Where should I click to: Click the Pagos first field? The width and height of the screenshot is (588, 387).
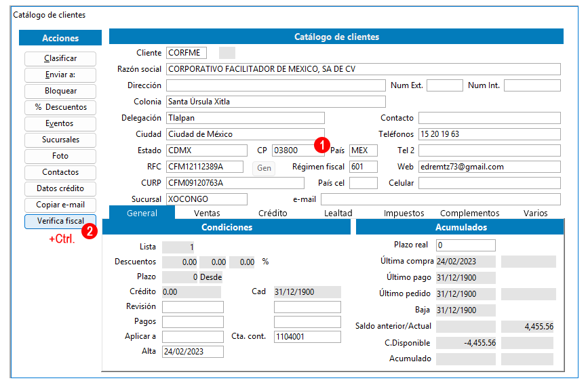pyautogui.click(x=193, y=322)
